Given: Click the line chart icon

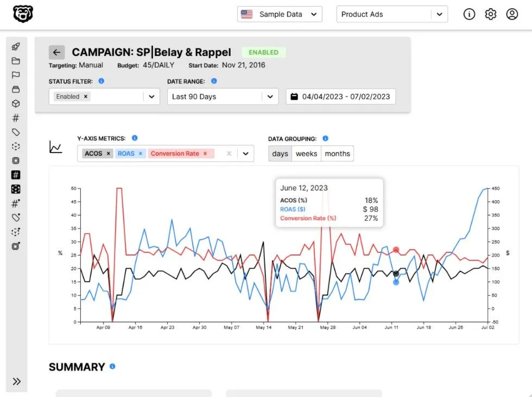Looking at the screenshot, I should tap(55, 147).
